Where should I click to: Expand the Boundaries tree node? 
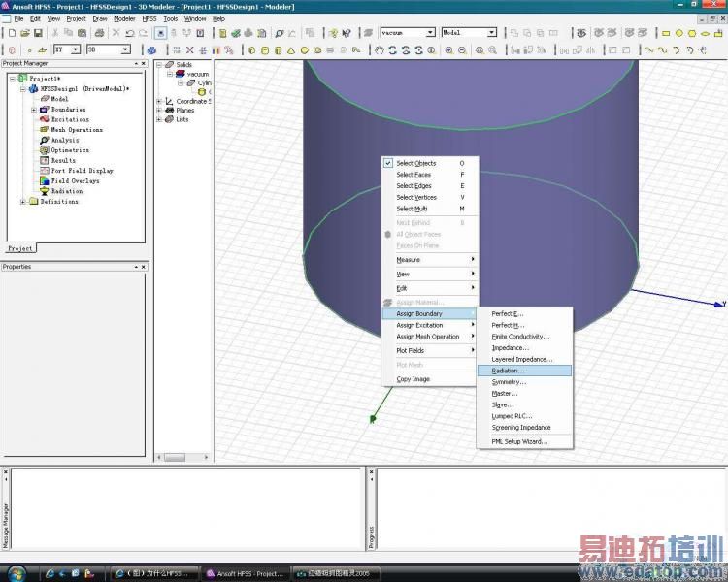[x=34, y=110]
